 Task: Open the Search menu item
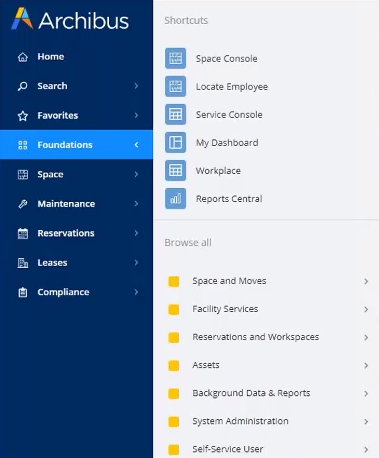tap(76, 86)
